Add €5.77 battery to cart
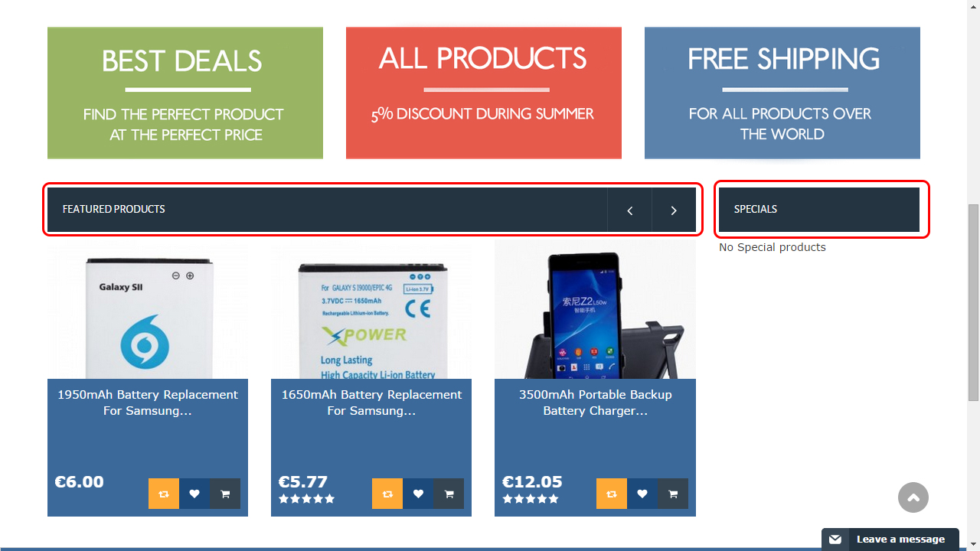The height and width of the screenshot is (551, 980). (449, 494)
